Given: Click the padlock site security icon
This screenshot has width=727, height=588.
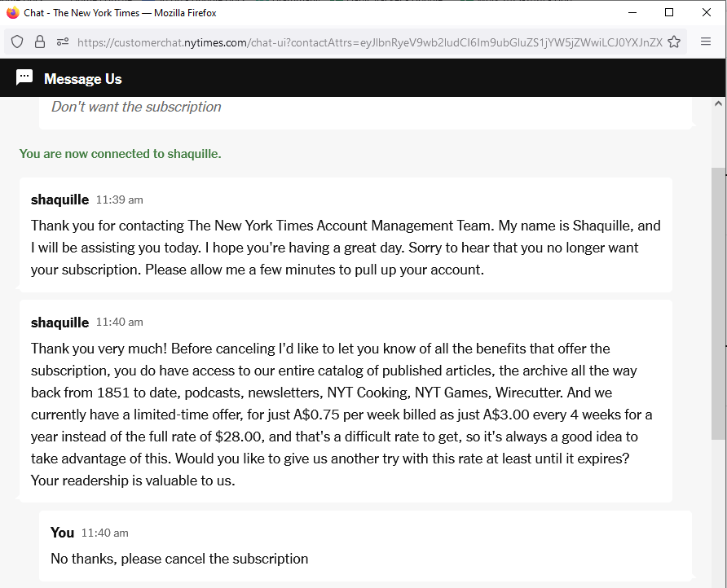Looking at the screenshot, I should coord(39,42).
